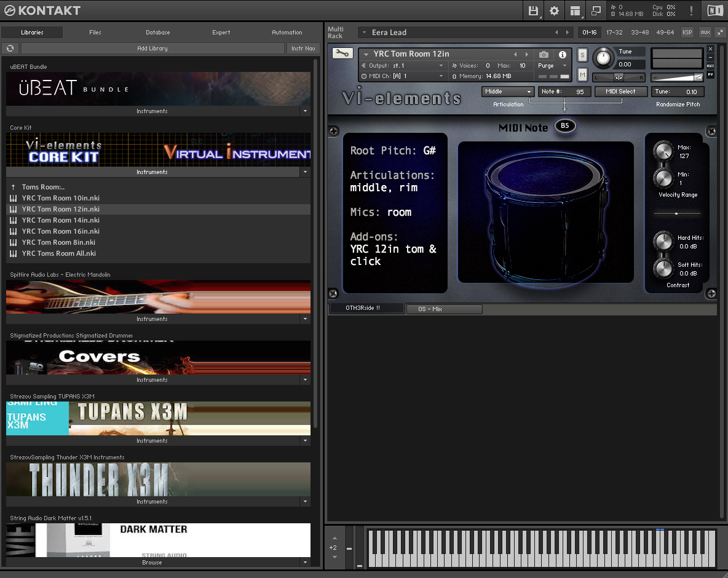Open the YRC Tom Room 12in instrument menu arrow

point(366,54)
